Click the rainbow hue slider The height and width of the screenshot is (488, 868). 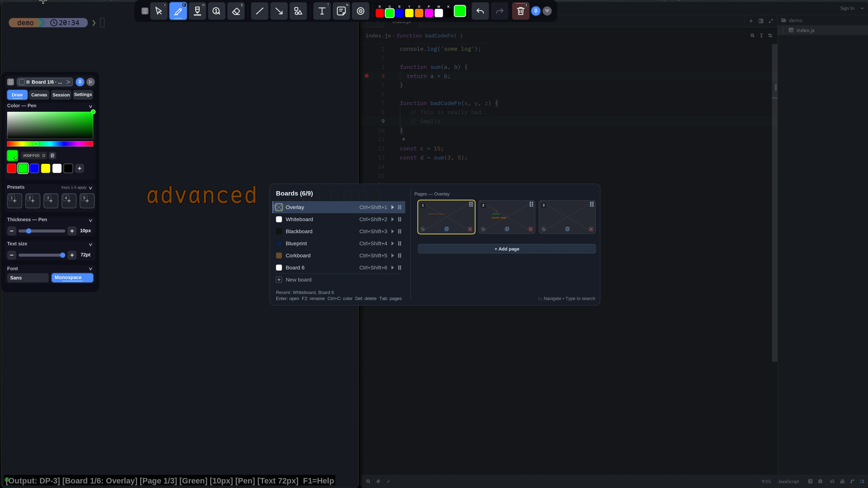[50, 144]
